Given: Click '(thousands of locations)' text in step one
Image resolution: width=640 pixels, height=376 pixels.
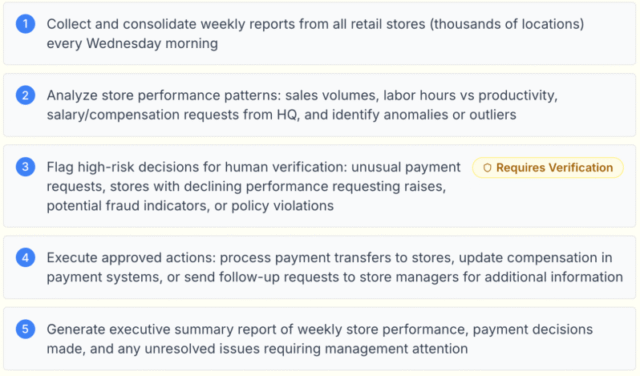Looking at the screenshot, I should point(507,24).
